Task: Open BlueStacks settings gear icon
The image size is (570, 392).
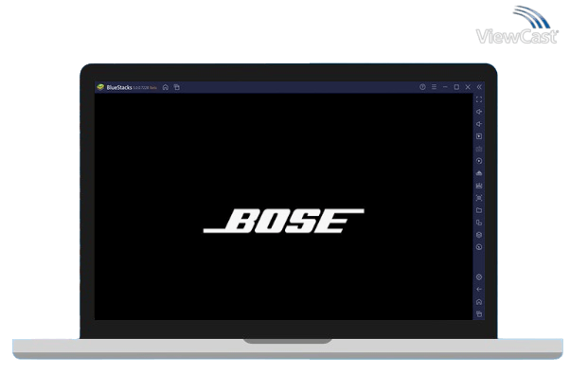Action: 479,277
